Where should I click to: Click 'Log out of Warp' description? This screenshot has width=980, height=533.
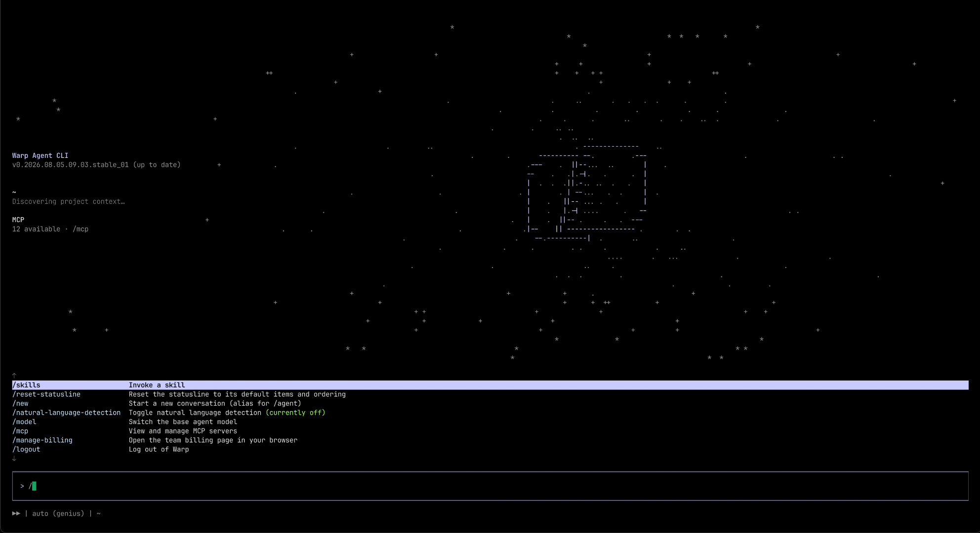(x=159, y=449)
